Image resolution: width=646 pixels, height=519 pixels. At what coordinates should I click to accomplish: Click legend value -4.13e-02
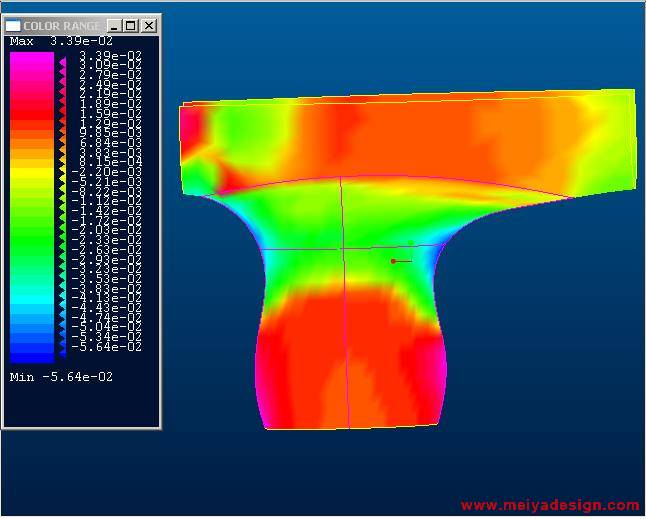(107, 298)
